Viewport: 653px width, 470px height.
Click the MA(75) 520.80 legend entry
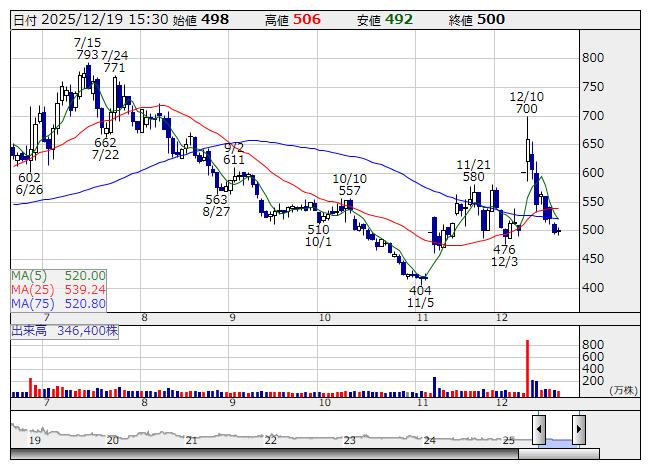point(58,304)
